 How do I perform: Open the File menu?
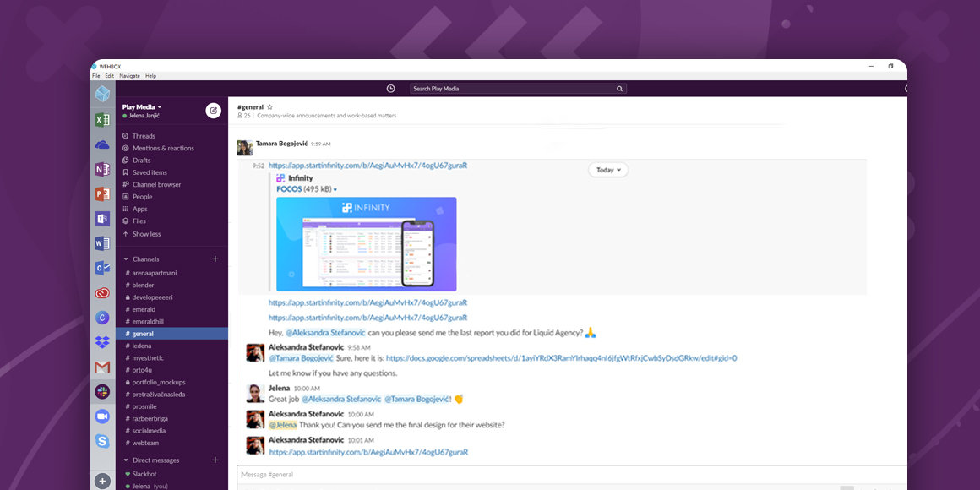click(96, 76)
